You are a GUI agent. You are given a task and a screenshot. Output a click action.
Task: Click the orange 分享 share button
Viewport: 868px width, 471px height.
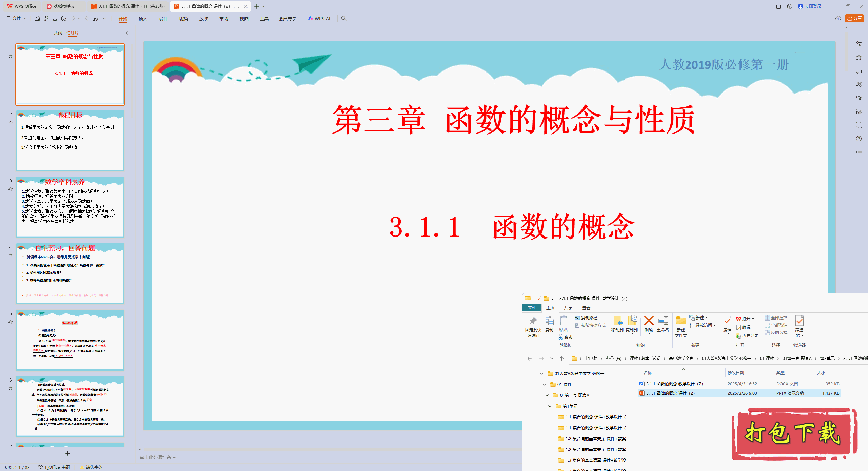click(854, 18)
